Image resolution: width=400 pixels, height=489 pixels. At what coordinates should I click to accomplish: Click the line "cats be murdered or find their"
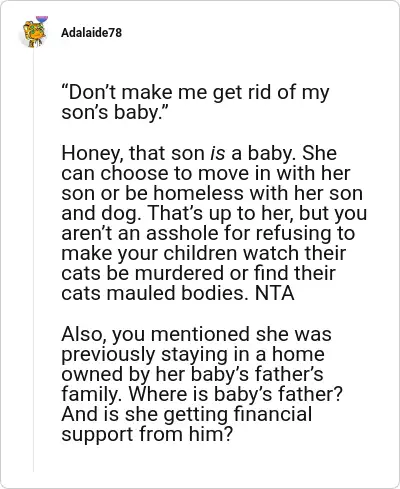click(x=198, y=273)
